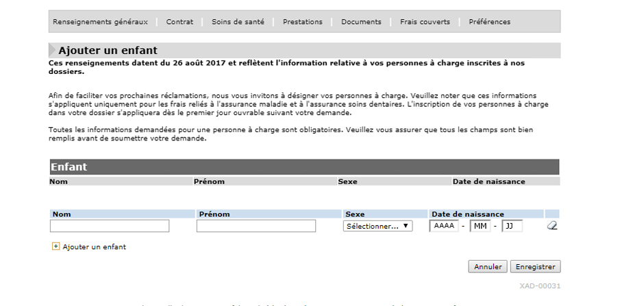Open the Sexe Sélectionner dropdown

378,227
